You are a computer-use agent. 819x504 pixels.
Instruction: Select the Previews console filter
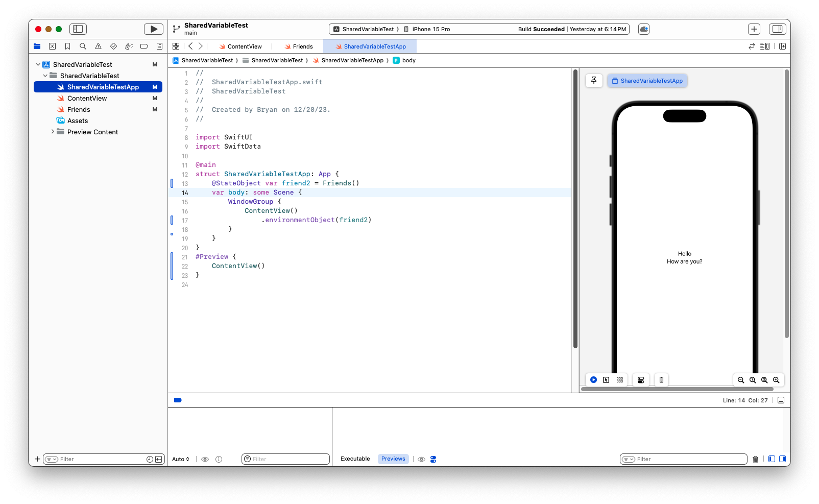tap(393, 459)
